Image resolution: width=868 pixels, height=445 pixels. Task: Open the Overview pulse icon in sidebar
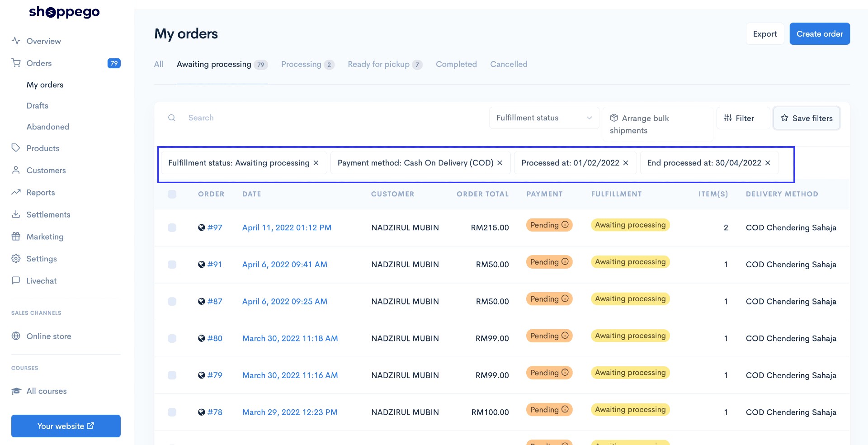point(16,41)
